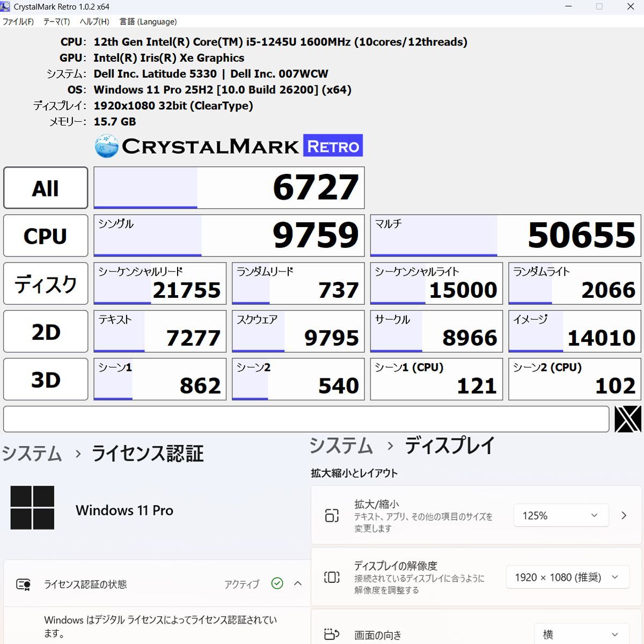Click the 拡大縮小とレイアウト section label
644x644 pixels.
[x=354, y=473]
